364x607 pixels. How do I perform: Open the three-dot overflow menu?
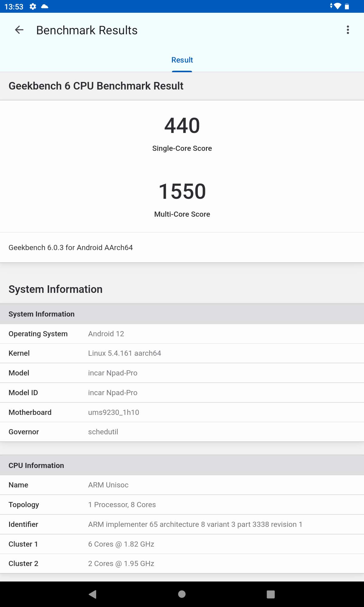tap(348, 30)
